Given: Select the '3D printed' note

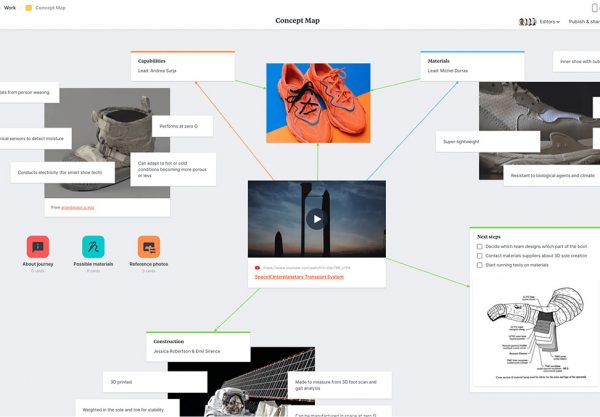Looking at the screenshot, I should pyautogui.click(x=155, y=382).
